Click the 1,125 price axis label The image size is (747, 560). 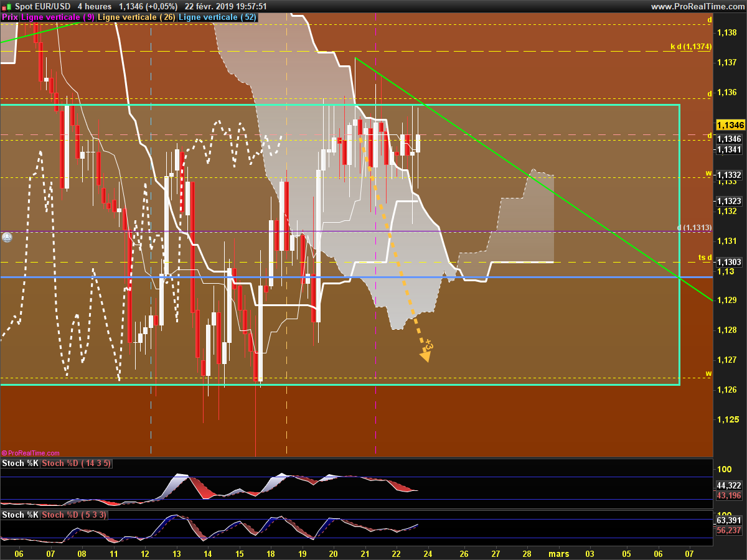point(728,419)
